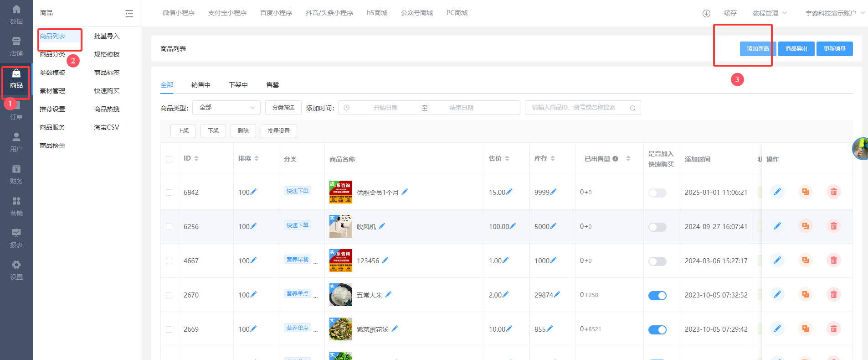Select all products with the header checkbox
The image size is (868, 360).
click(x=169, y=159)
